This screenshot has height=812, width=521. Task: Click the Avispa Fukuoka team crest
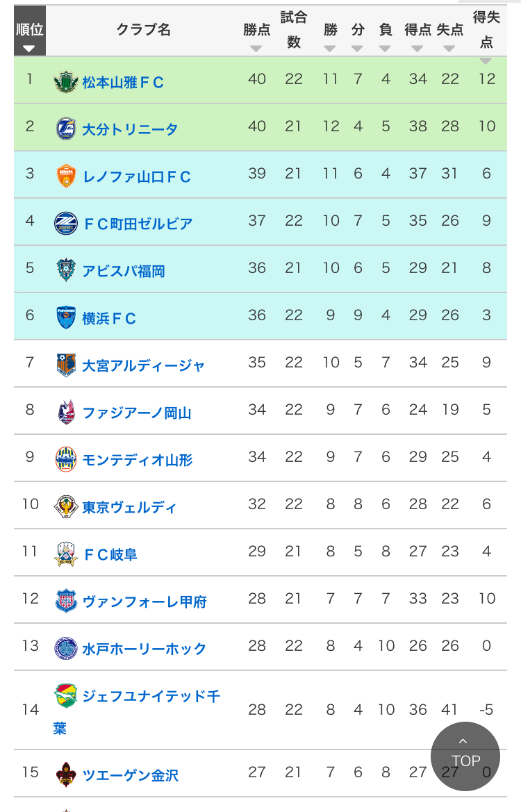click(x=66, y=270)
